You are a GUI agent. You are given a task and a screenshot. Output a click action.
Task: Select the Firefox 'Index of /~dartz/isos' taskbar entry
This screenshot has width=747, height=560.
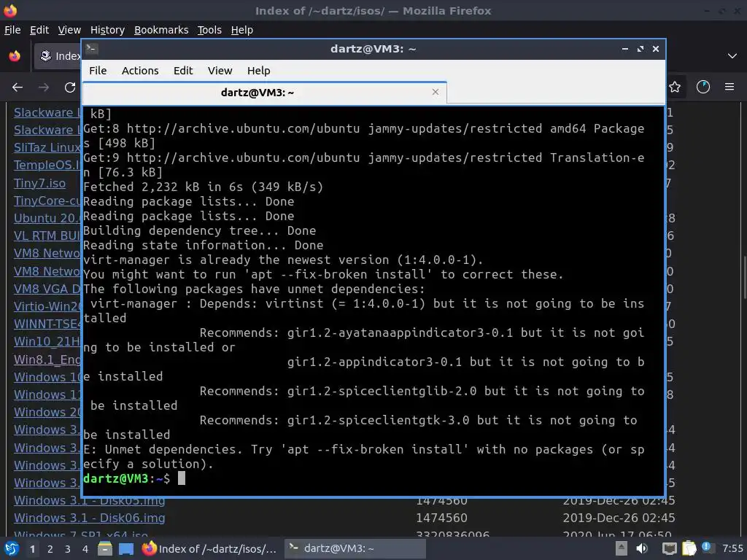pos(209,548)
